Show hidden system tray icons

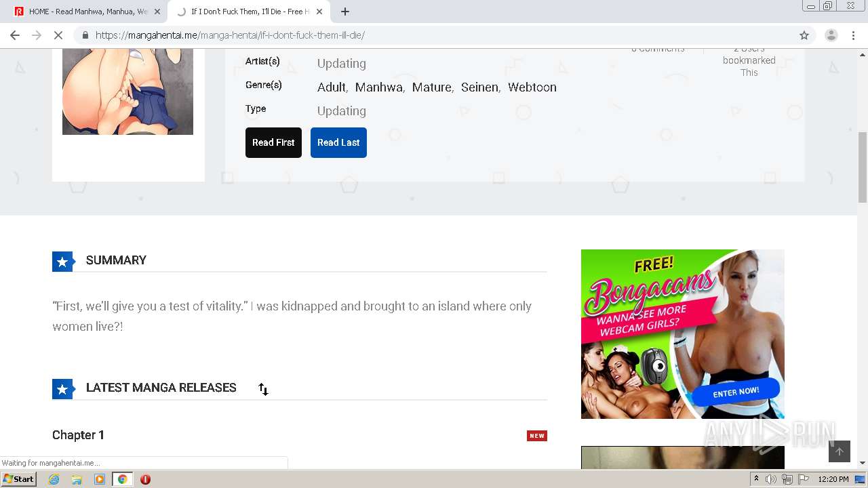point(756,479)
